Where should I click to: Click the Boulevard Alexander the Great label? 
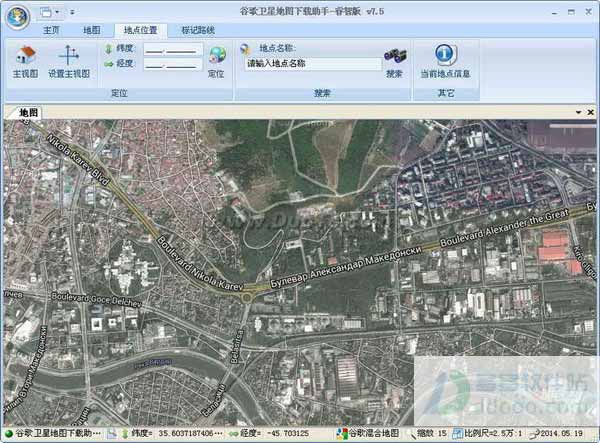(x=504, y=228)
